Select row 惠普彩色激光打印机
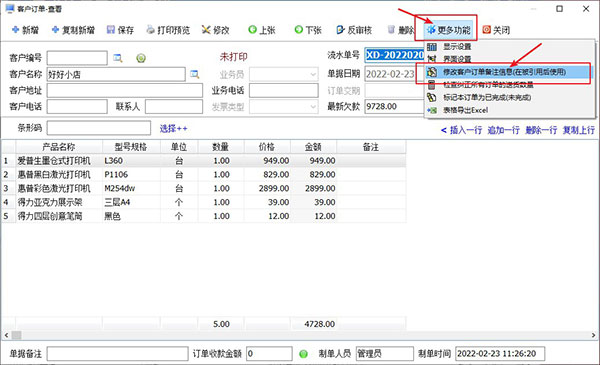 pyautogui.click(x=204, y=188)
